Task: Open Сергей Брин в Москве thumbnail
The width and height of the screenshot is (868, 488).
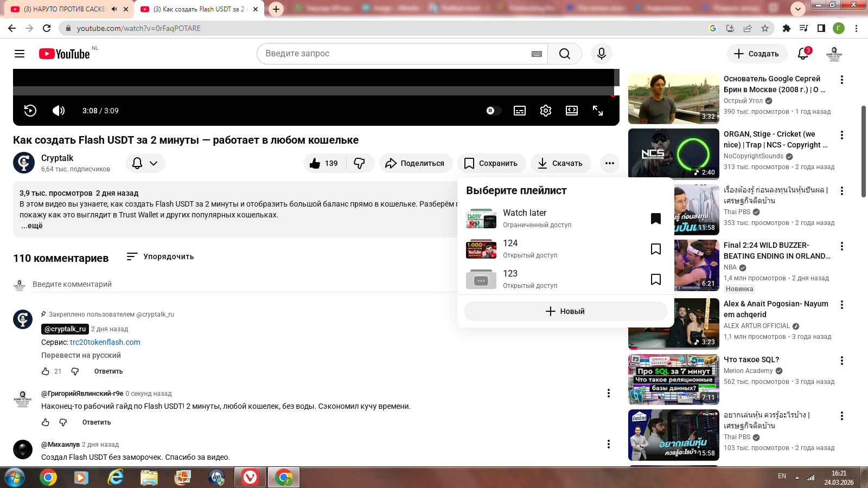Action: click(674, 99)
